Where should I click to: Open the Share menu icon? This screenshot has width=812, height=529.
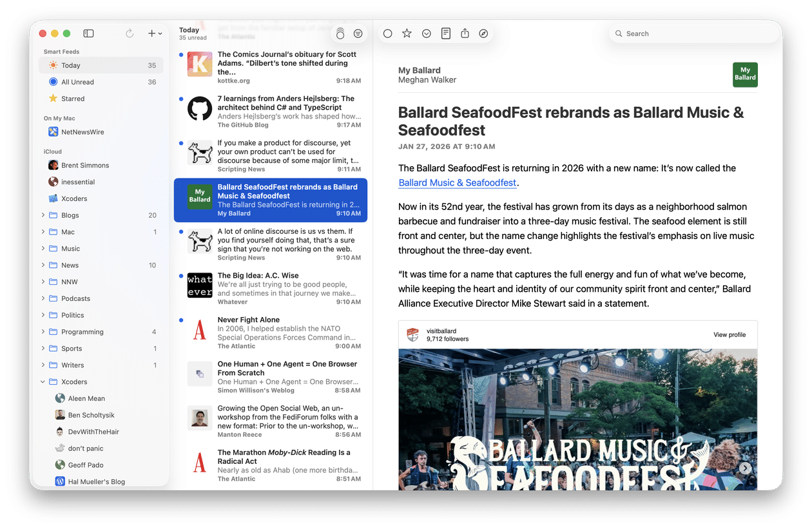coord(465,33)
